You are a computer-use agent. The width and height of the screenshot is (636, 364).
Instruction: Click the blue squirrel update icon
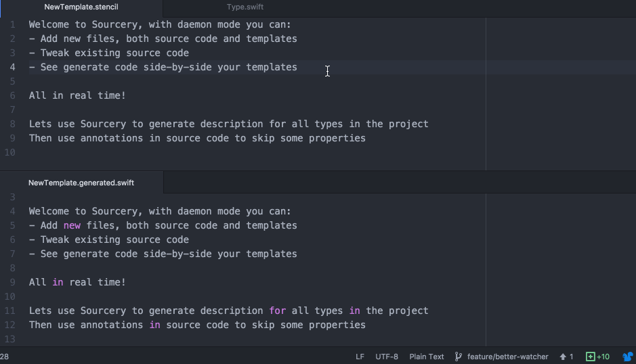click(628, 357)
